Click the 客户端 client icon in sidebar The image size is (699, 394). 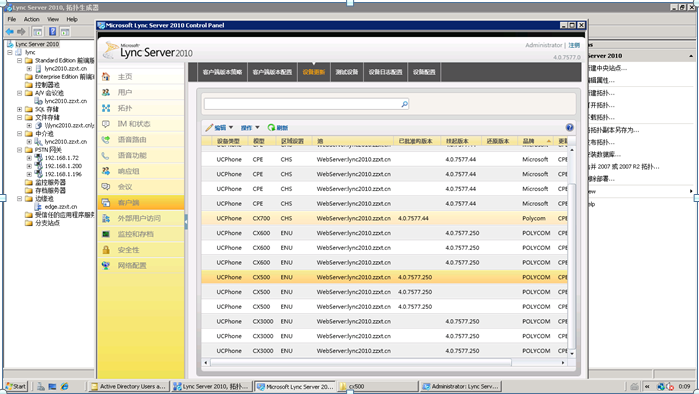coord(106,203)
